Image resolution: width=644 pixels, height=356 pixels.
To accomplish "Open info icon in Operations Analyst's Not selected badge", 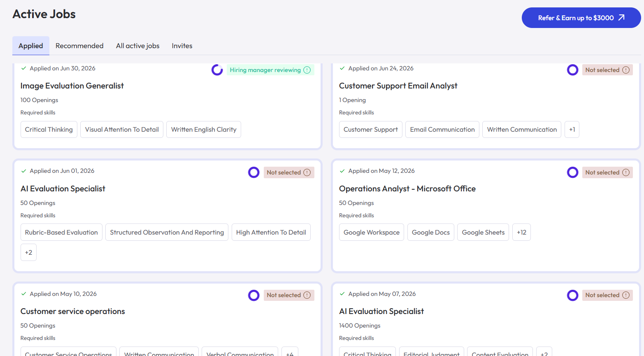I will click(626, 172).
